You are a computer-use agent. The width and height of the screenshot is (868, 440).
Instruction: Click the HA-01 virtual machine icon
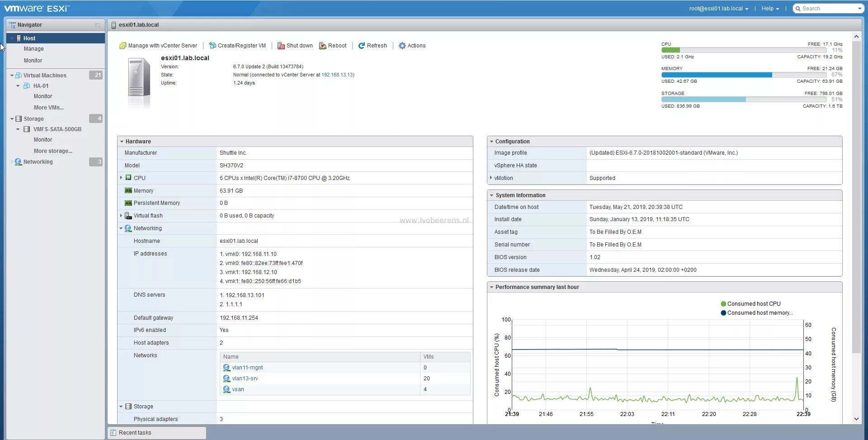pyautogui.click(x=27, y=86)
